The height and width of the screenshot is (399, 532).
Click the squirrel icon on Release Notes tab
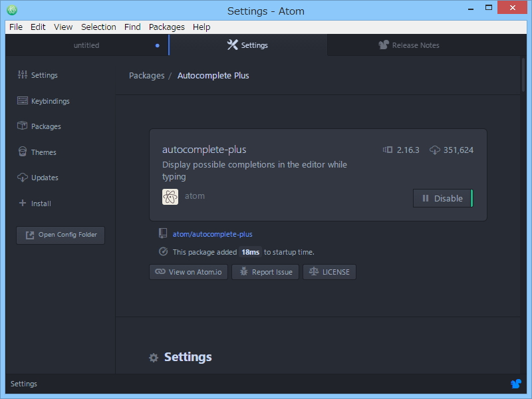point(384,45)
